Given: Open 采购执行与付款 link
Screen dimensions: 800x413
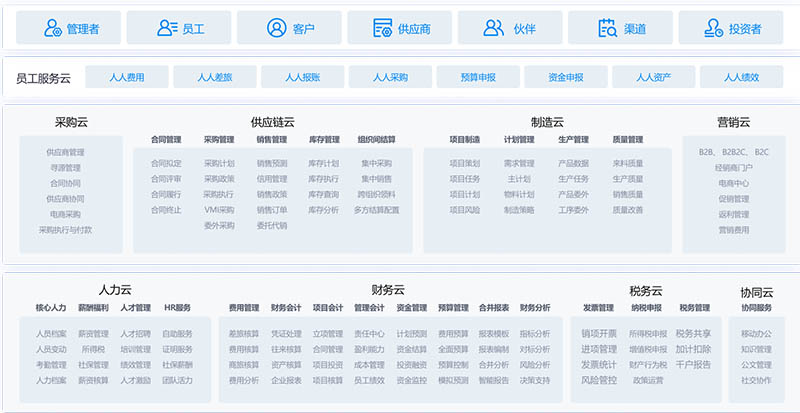Looking at the screenshot, I should coord(66,230).
